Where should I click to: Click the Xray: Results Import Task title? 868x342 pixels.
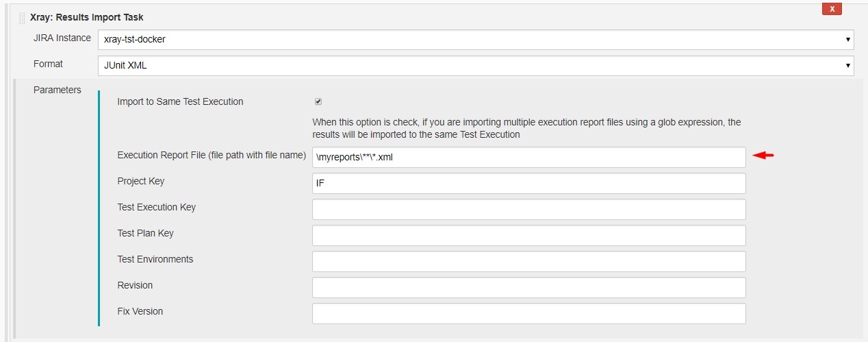click(87, 17)
